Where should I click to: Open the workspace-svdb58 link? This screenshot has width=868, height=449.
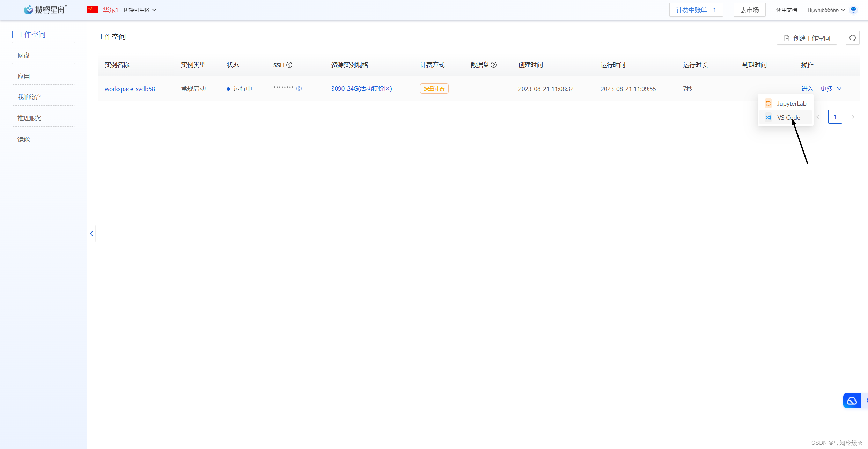[130, 89]
